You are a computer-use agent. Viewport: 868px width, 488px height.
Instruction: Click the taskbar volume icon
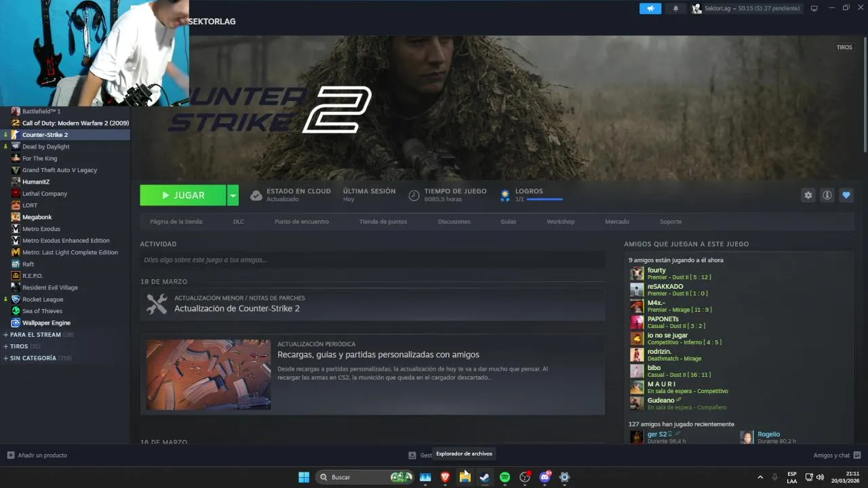coord(820,477)
